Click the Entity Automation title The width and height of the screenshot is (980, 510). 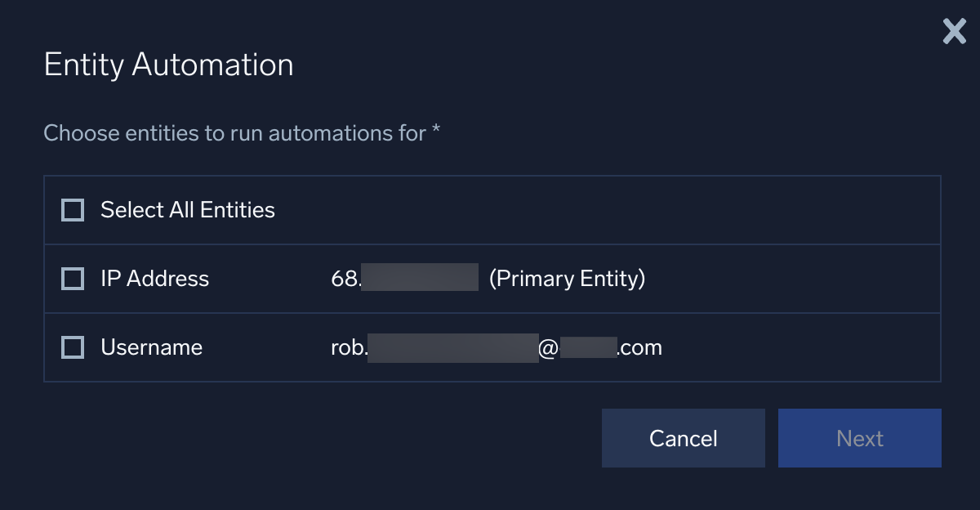[168, 65]
